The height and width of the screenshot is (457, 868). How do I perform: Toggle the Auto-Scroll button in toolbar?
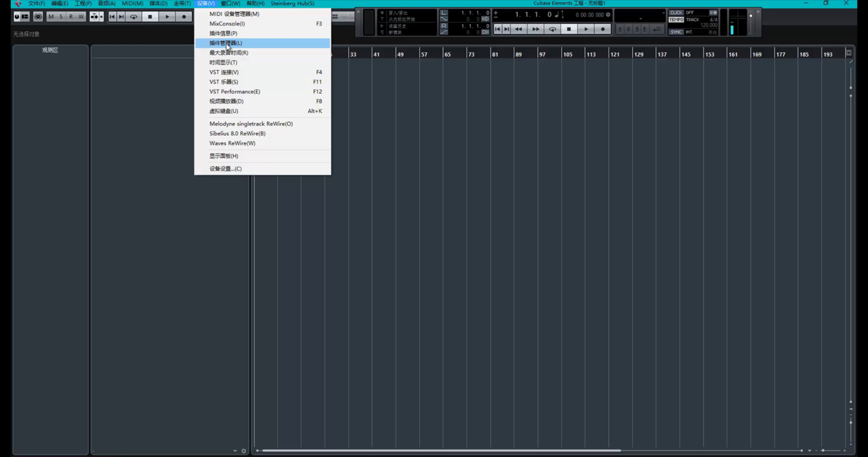(x=94, y=17)
